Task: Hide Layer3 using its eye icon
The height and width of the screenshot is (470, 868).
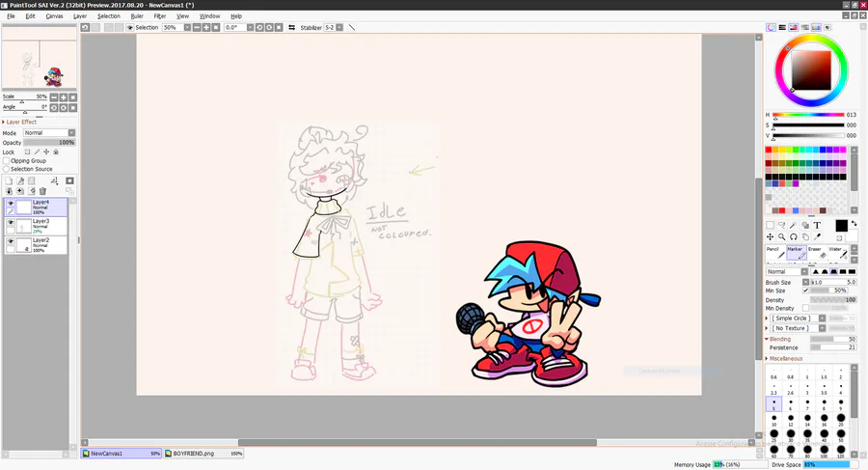Action: [11, 222]
